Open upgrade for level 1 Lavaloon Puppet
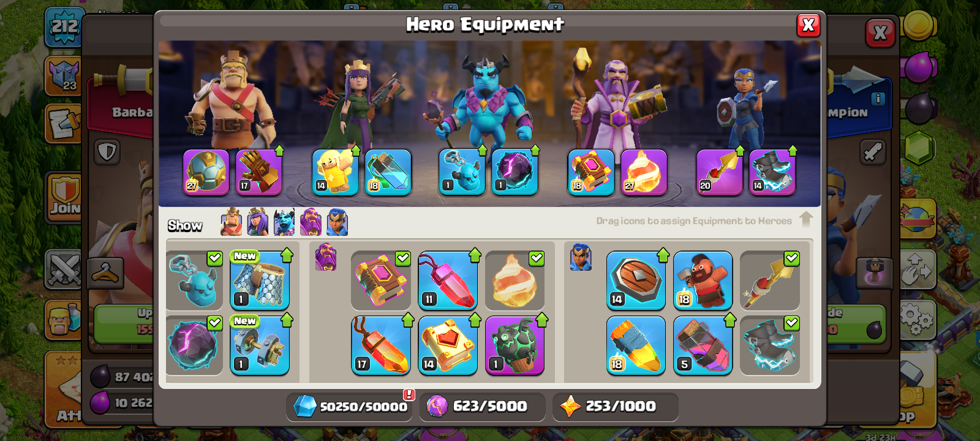Screen dimensions: 980x441 (514, 345)
